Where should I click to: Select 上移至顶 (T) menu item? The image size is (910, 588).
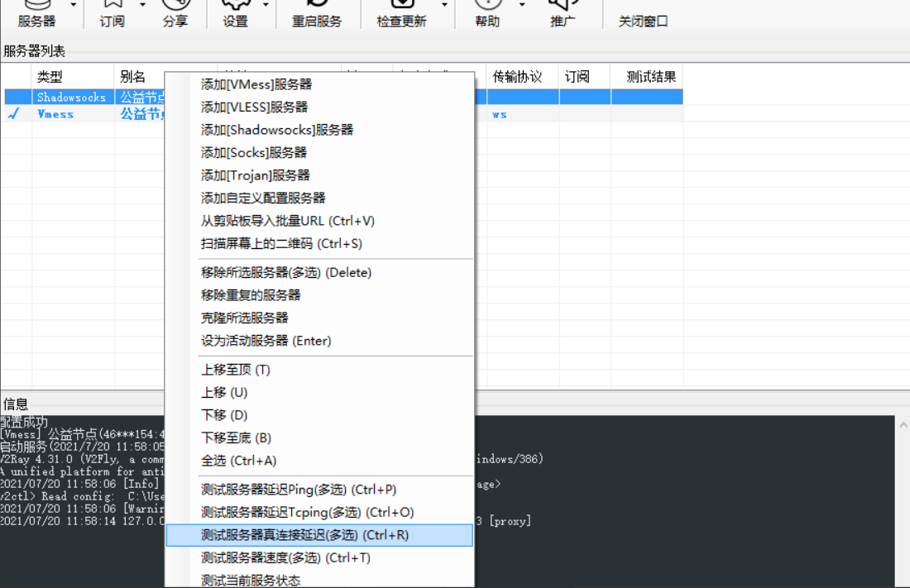pos(319,370)
